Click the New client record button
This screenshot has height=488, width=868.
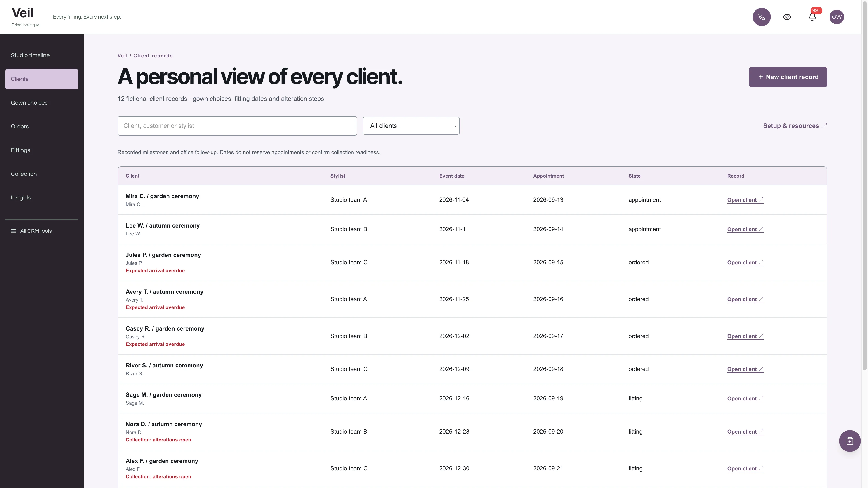788,77
